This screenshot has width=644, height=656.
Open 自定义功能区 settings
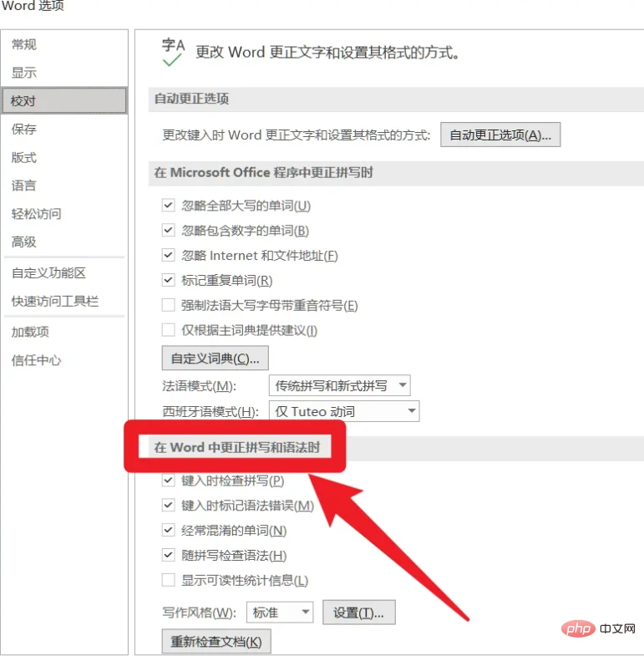(x=48, y=272)
